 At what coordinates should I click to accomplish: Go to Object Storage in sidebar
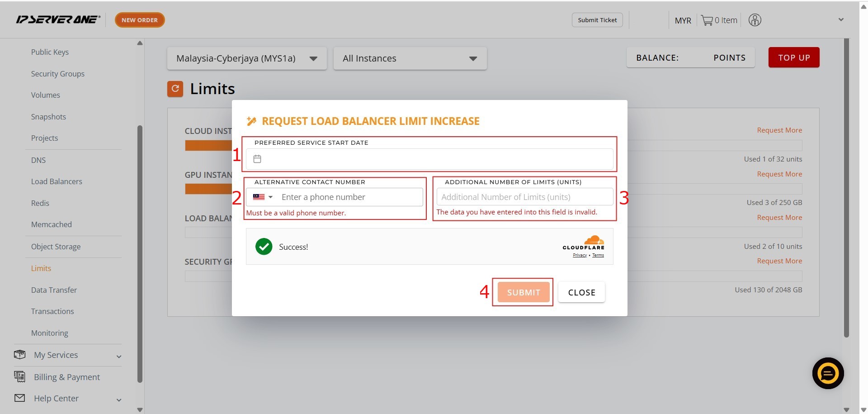(56, 247)
